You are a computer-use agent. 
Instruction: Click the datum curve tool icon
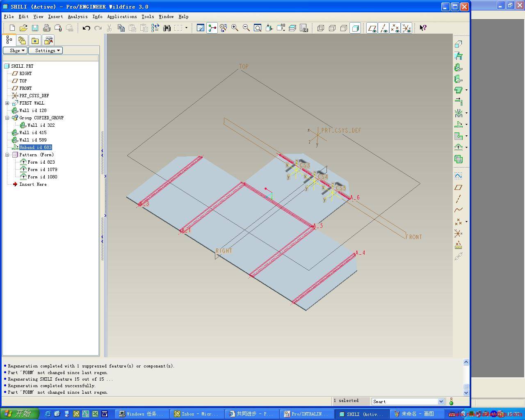458,210
